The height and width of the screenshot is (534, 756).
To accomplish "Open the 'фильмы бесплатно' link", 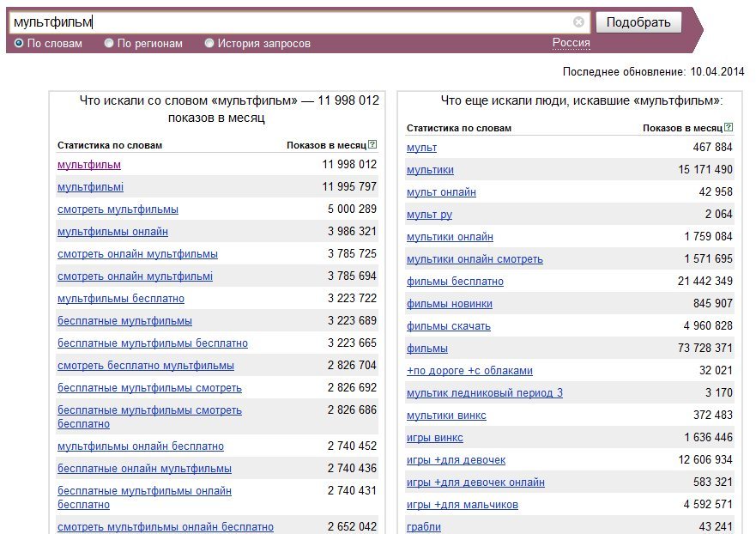I will (455, 282).
